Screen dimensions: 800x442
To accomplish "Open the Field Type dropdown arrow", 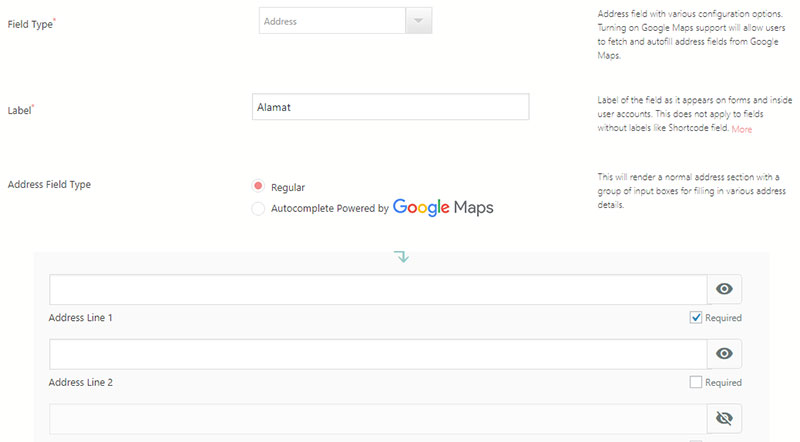I will point(419,21).
